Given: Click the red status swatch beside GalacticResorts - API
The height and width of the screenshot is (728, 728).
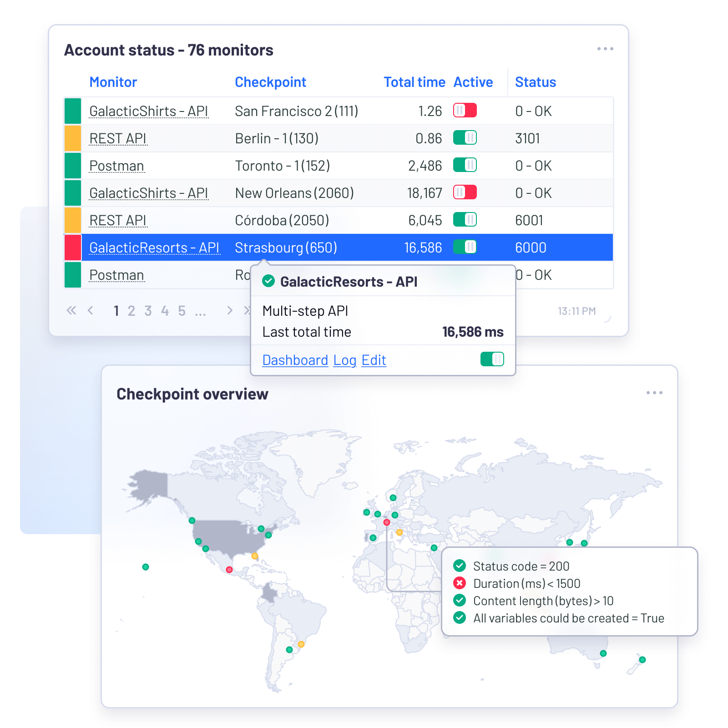Looking at the screenshot, I should 73,247.
